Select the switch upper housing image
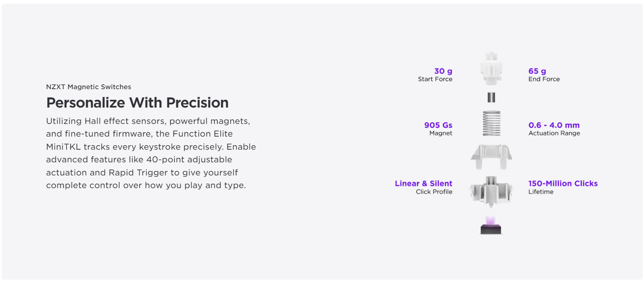 pyautogui.click(x=491, y=157)
